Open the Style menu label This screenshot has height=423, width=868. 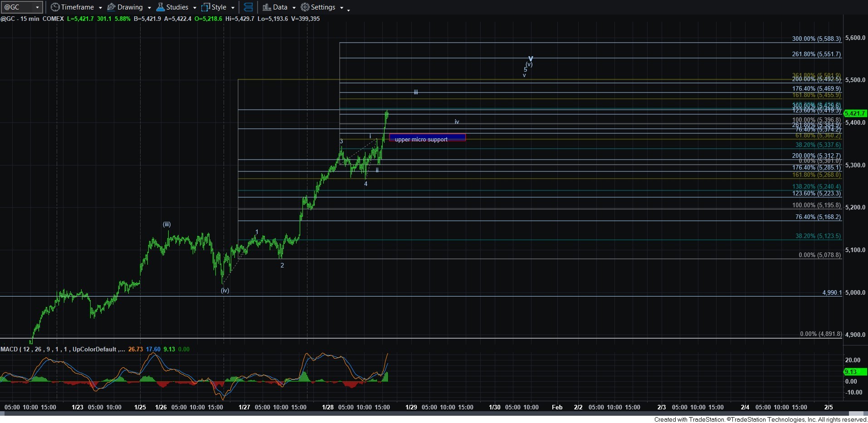219,7
